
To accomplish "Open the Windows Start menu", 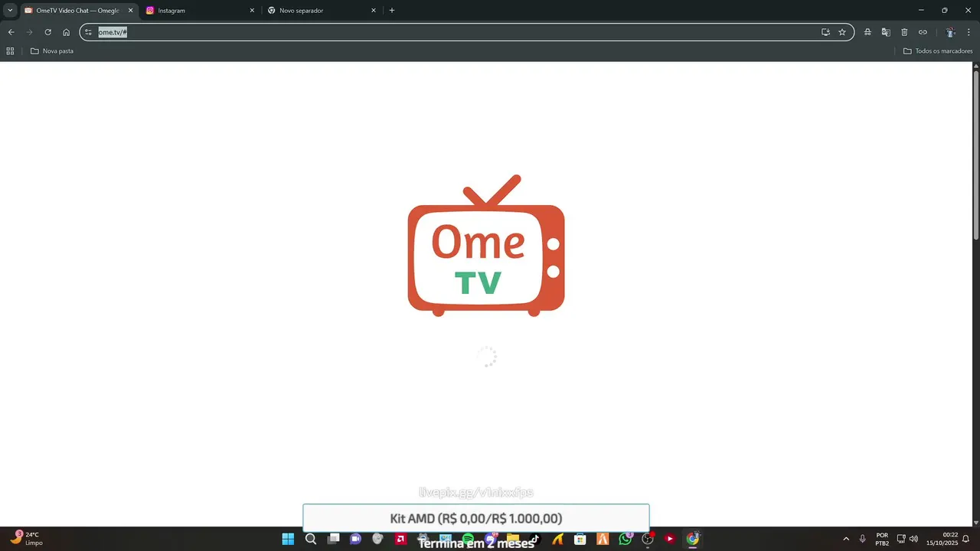I will coord(288,539).
